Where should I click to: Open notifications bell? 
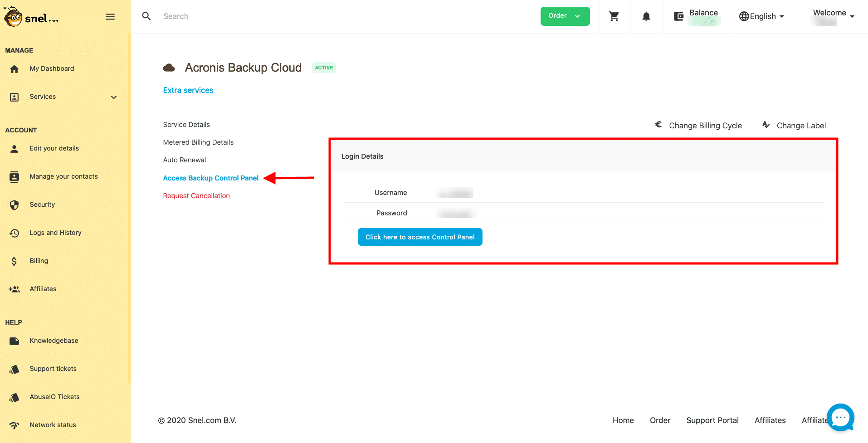(646, 16)
